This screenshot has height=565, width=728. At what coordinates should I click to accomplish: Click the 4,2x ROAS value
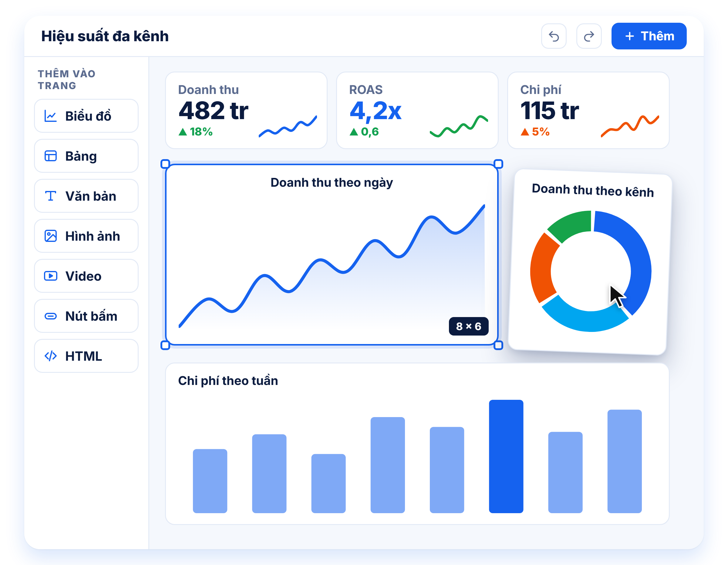tap(375, 110)
